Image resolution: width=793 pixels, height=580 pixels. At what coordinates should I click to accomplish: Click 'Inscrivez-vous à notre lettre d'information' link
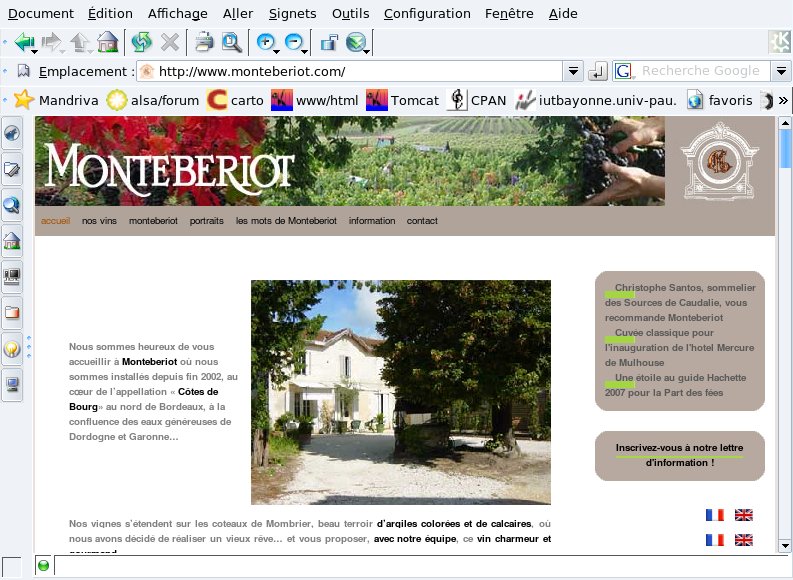[679, 455]
